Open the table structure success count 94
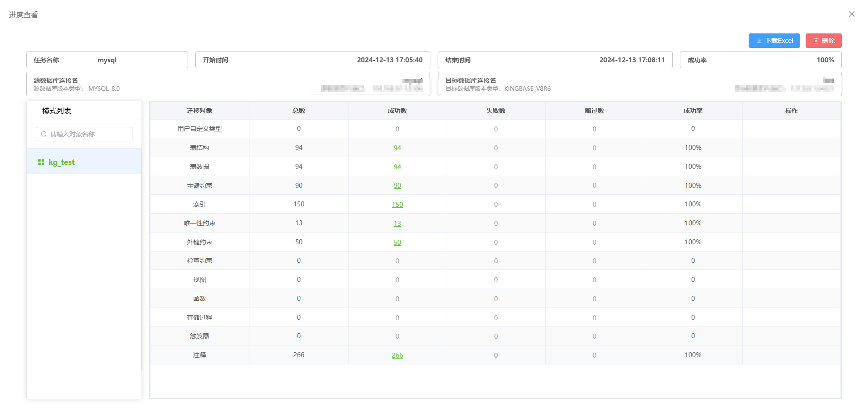The image size is (868, 415). (397, 148)
